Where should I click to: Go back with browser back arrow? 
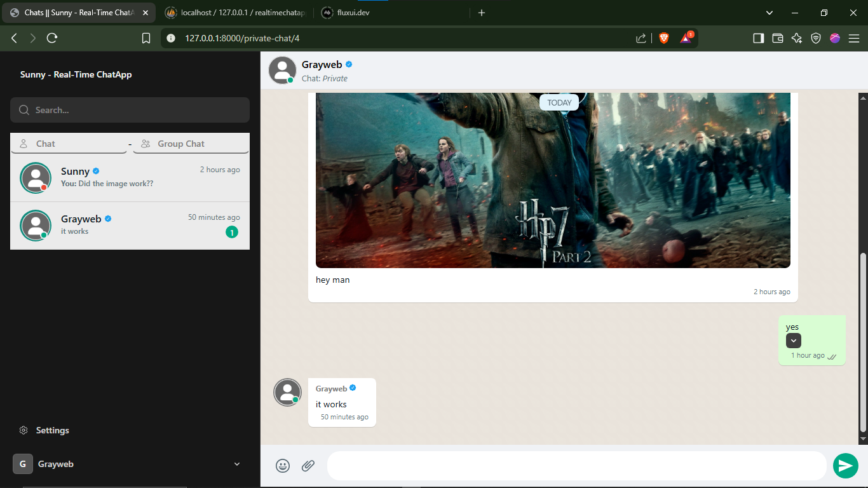[15, 38]
